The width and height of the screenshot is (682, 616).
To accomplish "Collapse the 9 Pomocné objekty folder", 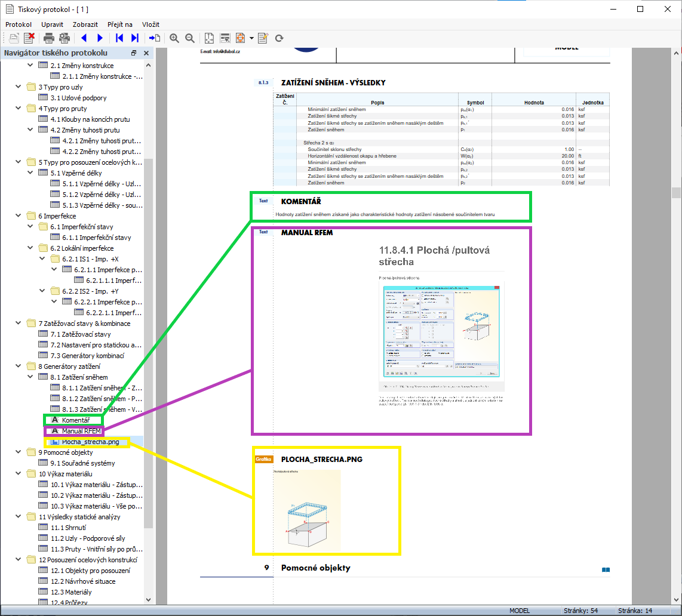I will 19,452.
